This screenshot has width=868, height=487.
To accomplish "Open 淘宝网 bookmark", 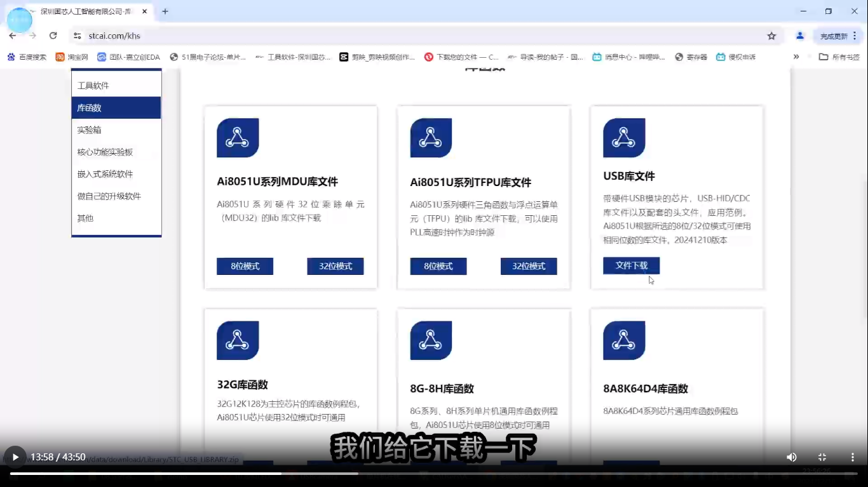I will pos(72,57).
